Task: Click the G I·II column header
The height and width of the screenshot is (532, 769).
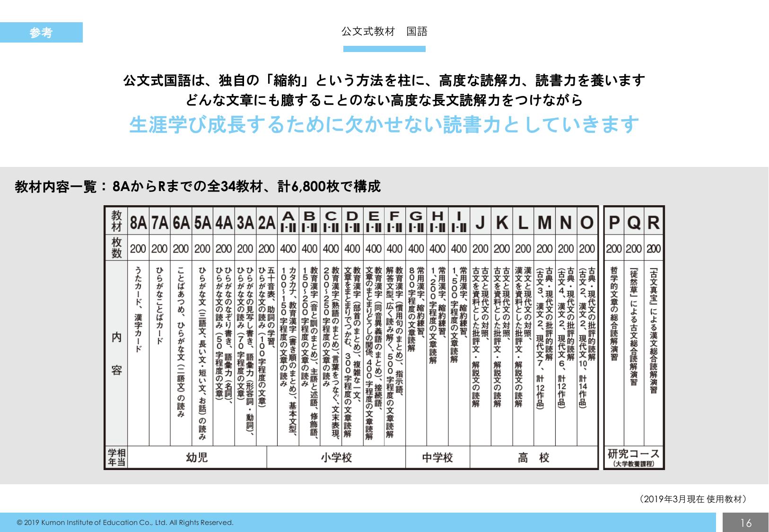Action: [x=416, y=222]
